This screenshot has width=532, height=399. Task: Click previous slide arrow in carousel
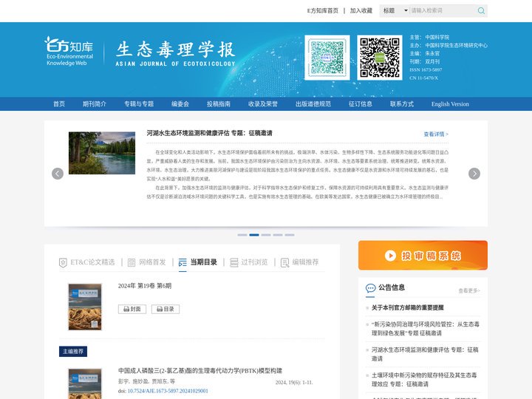[x=58, y=174]
